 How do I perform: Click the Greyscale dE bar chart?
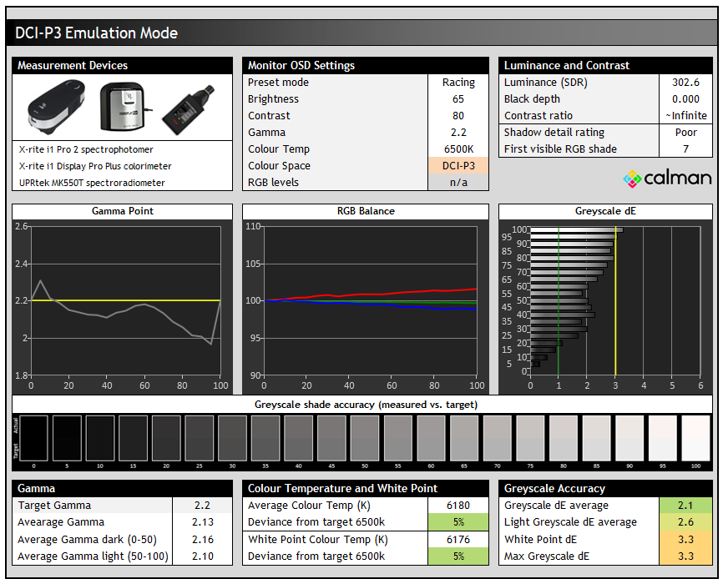pyautogui.click(x=614, y=300)
